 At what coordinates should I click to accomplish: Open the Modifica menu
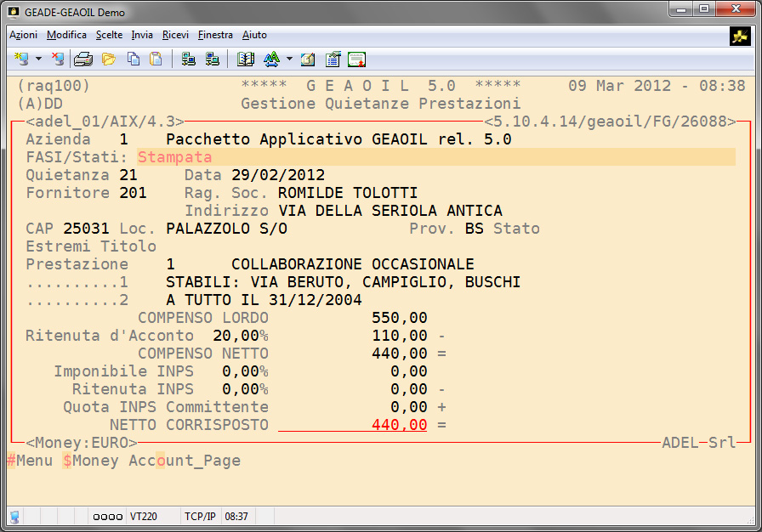66,35
